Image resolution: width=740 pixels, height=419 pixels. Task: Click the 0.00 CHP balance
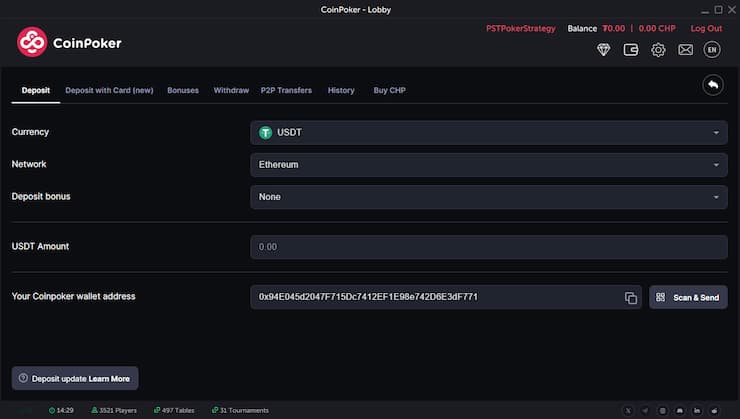coord(657,28)
